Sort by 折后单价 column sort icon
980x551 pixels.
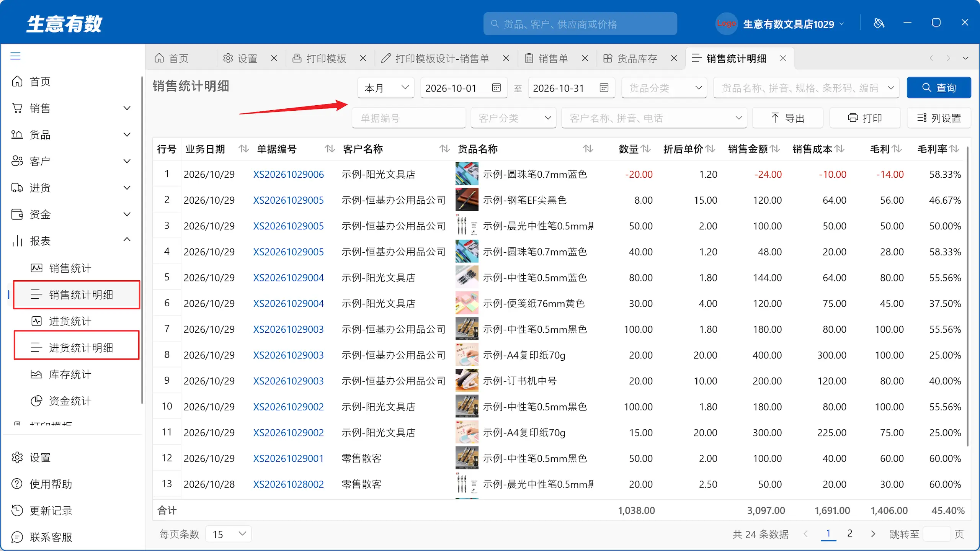711,149
